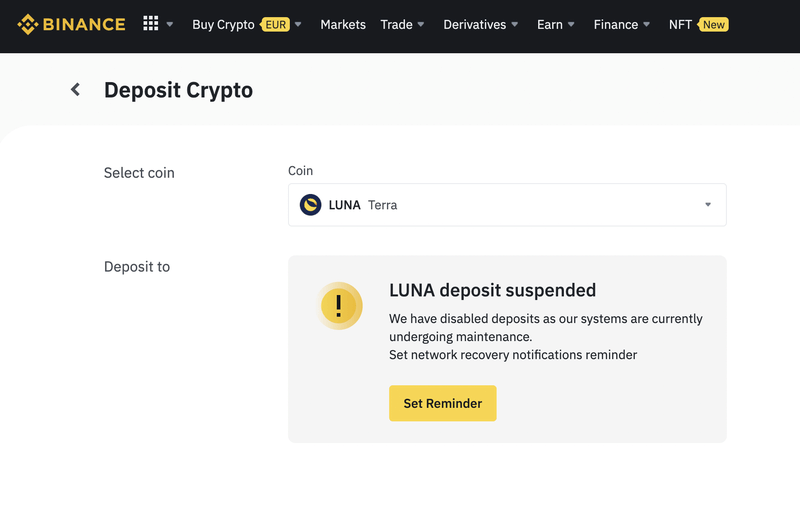The image size is (800, 508).
Task: Open the Earn menu
Action: click(549, 24)
